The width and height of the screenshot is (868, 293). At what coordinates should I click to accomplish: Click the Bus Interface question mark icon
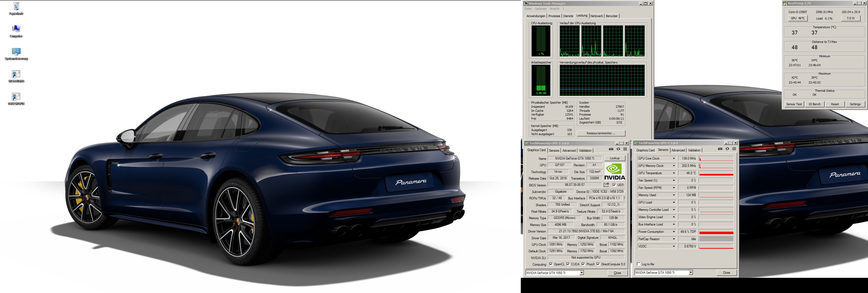pos(624,198)
